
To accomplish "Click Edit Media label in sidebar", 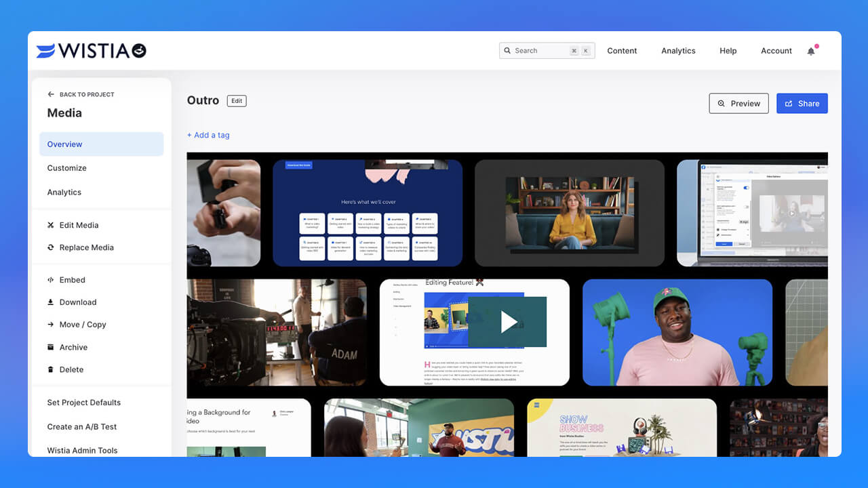I will tap(79, 225).
